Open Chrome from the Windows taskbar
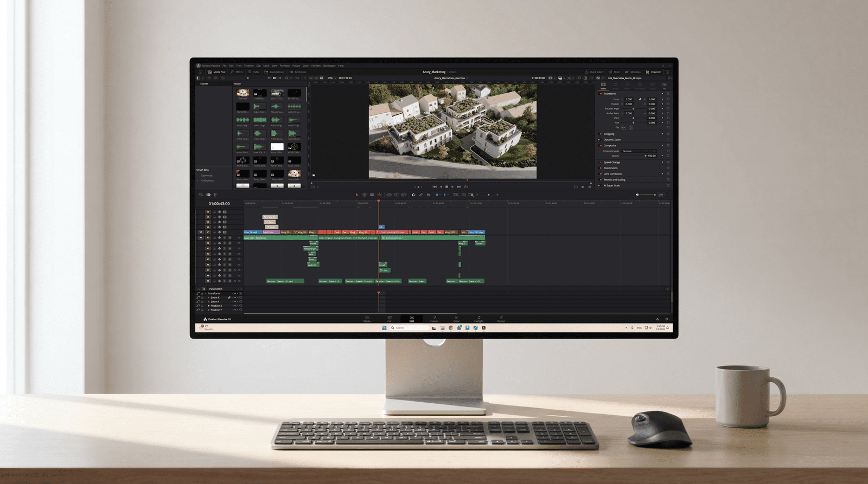The height and width of the screenshot is (484, 868). pos(451,328)
